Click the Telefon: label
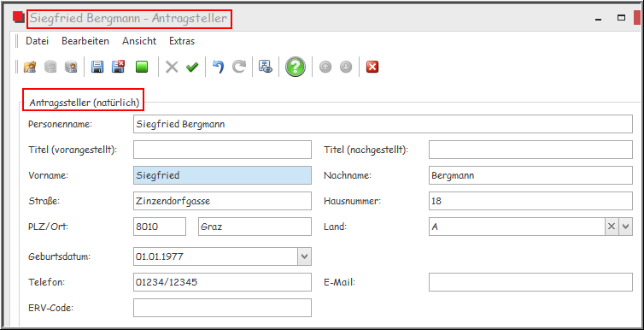 coord(47,282)
